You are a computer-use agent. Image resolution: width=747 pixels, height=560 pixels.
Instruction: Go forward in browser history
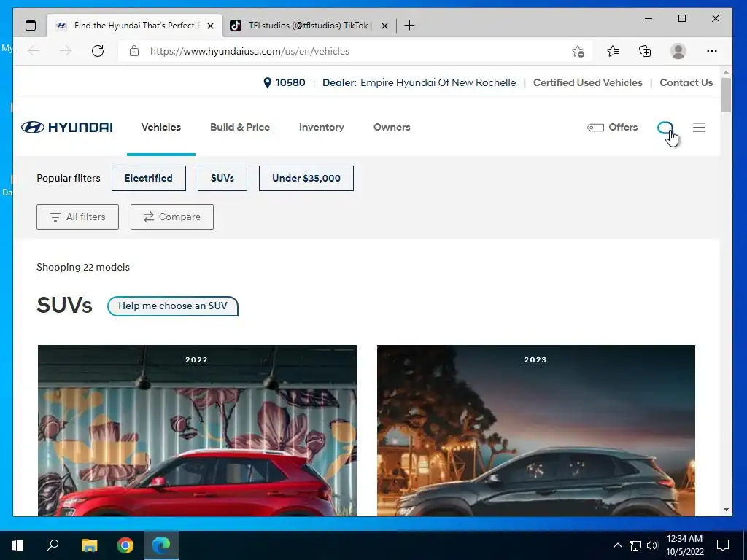66,51
